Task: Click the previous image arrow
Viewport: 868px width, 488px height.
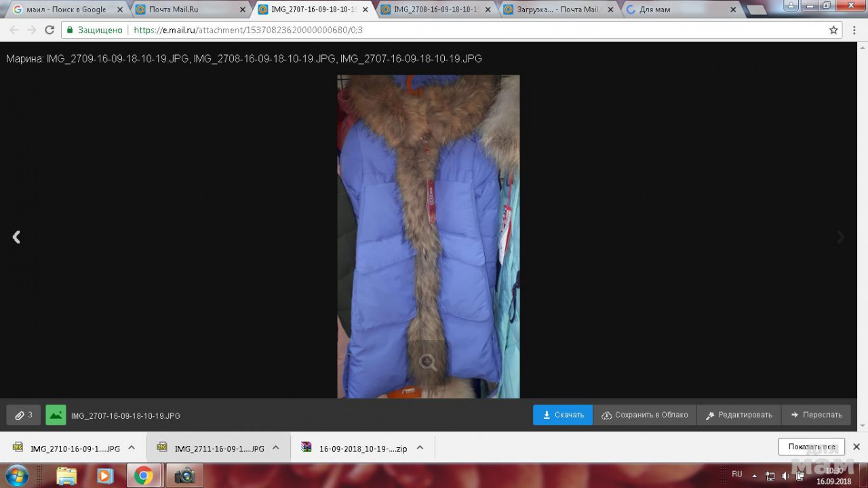Action: [x=16, y=237]
